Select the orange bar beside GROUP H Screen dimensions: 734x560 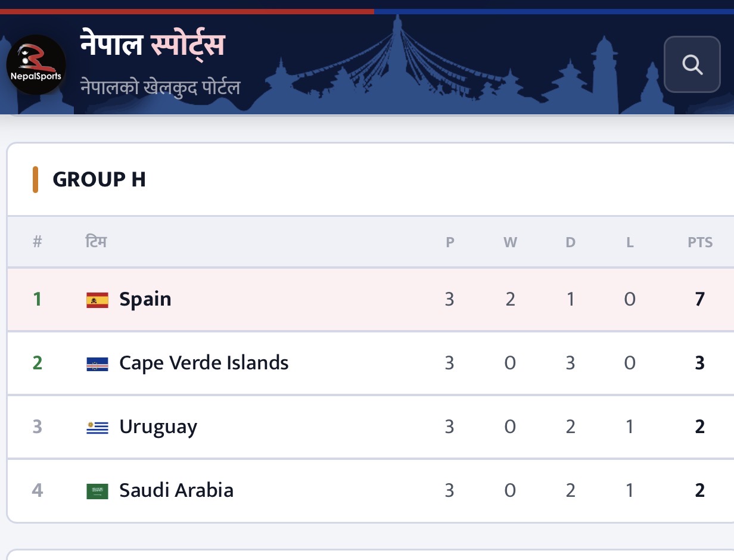[36, 180]
